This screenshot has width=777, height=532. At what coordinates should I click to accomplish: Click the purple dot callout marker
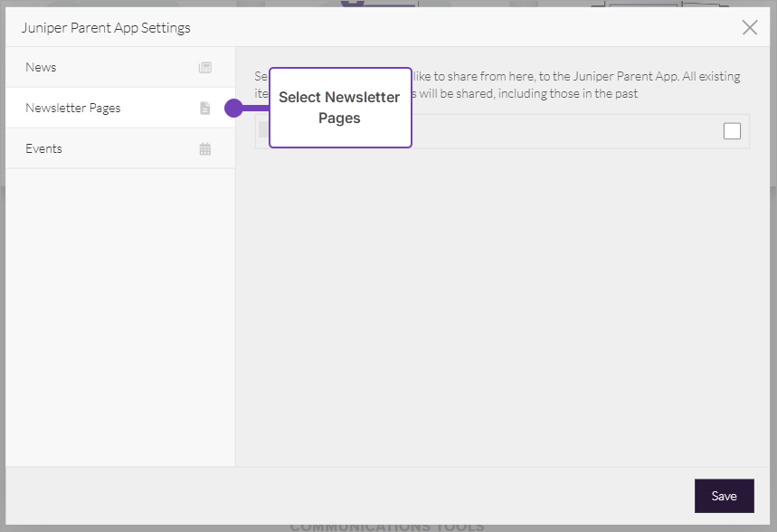(233, 109)
